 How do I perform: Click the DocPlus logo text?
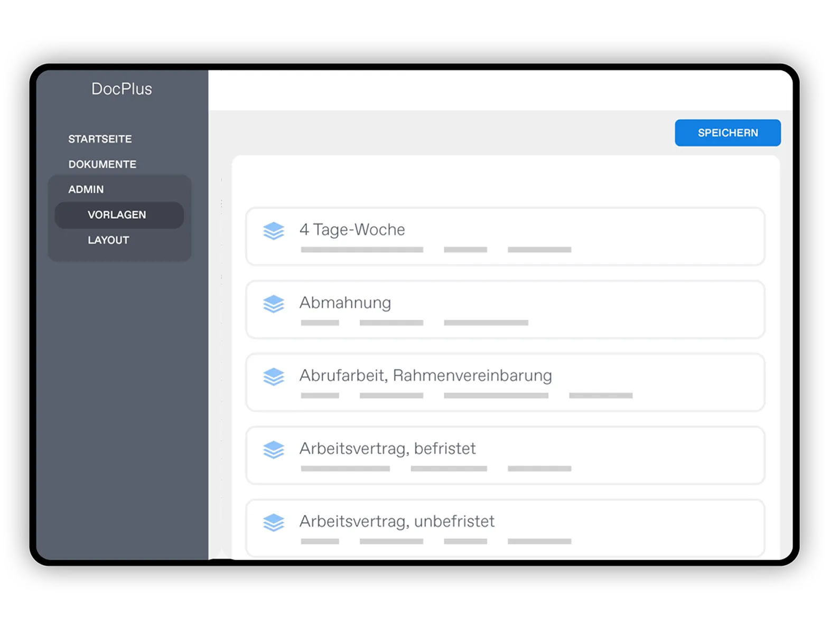[x=122, y=89]
